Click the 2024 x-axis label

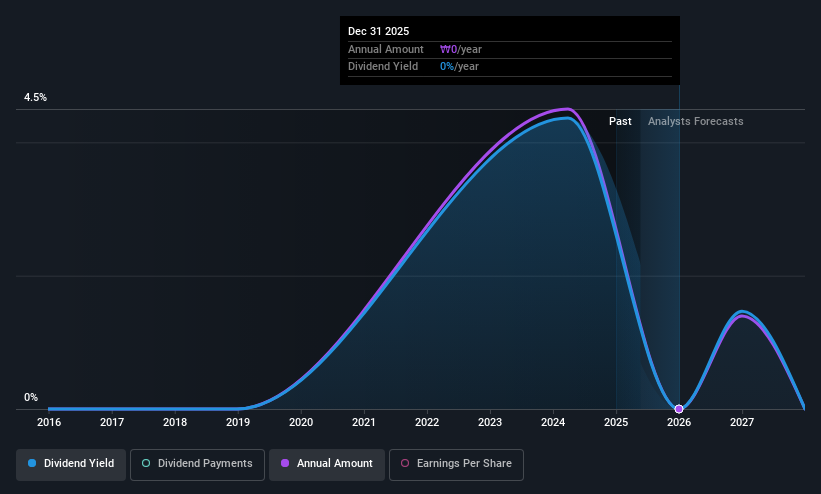coord(553,422)
